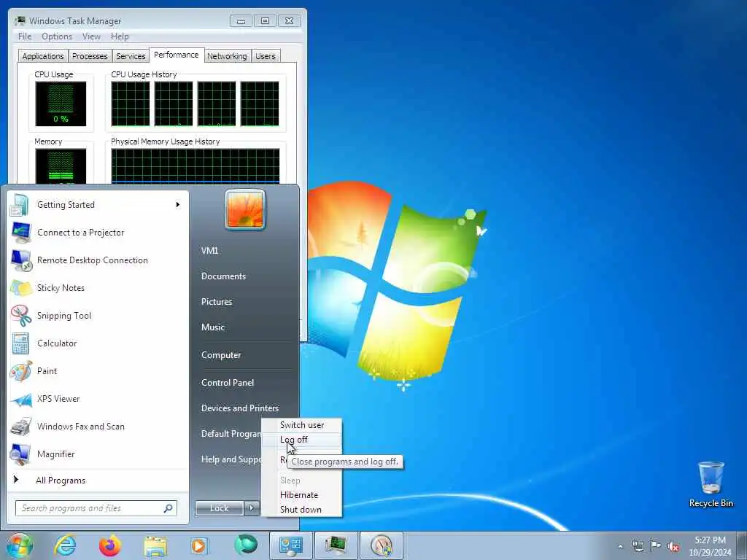Click the Start orb button
This screenshot has height=560, width=747.
click(19, 545)
